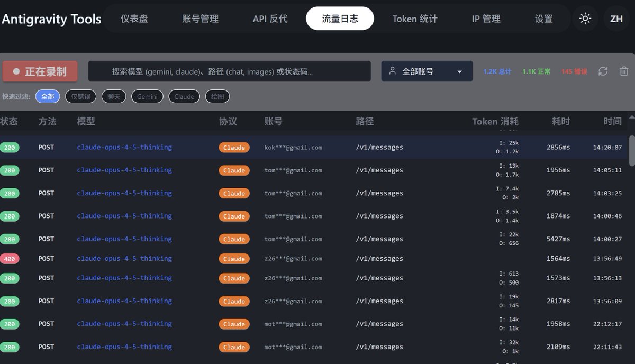This screenshot has height=364, width=635.
Task: Open the IP 管理 tab
Action: pyautogui.click(x=486, y=19)
